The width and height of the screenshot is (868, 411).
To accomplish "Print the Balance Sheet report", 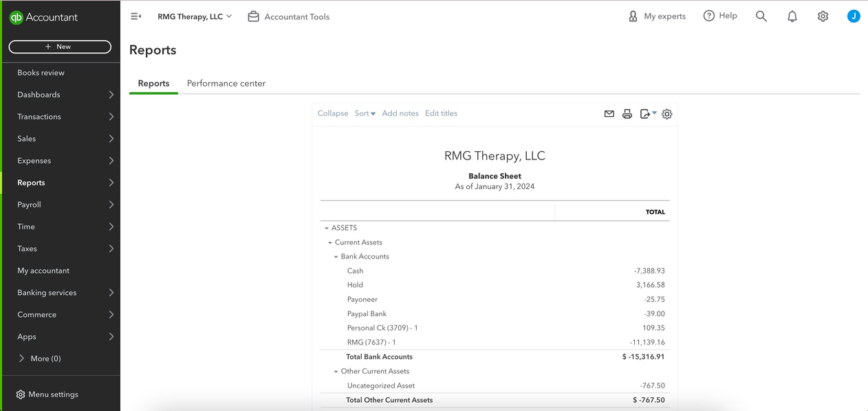I will pyautogui.click(x=627, y=114).
